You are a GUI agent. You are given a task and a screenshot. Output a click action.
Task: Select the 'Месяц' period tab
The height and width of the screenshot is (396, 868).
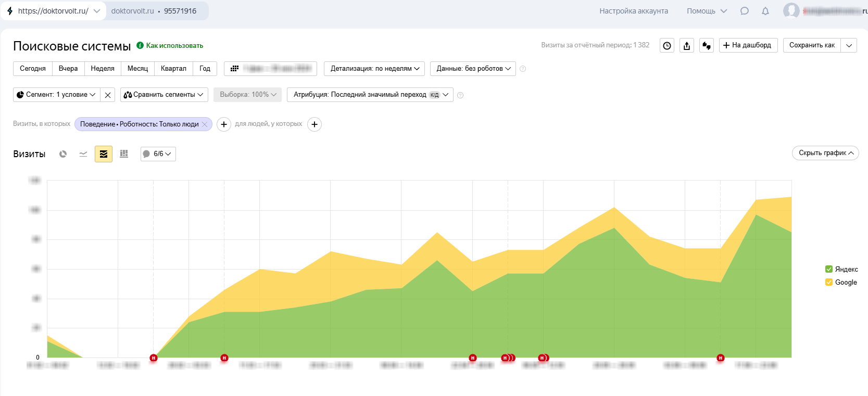[137, 69]
